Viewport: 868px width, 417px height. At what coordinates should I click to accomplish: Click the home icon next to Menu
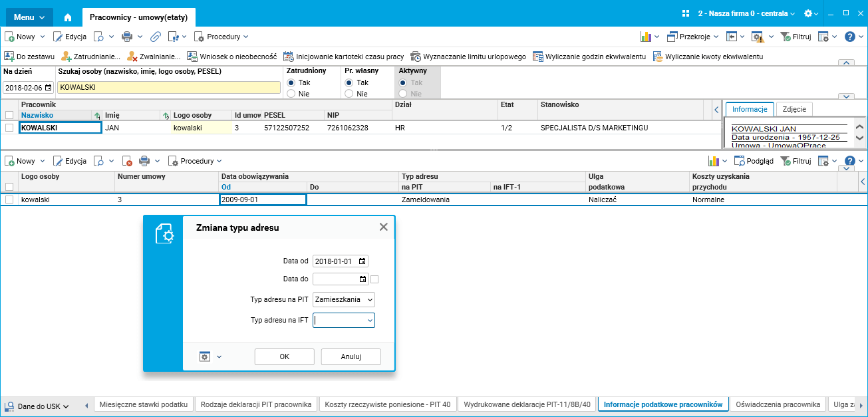[67, 17]
